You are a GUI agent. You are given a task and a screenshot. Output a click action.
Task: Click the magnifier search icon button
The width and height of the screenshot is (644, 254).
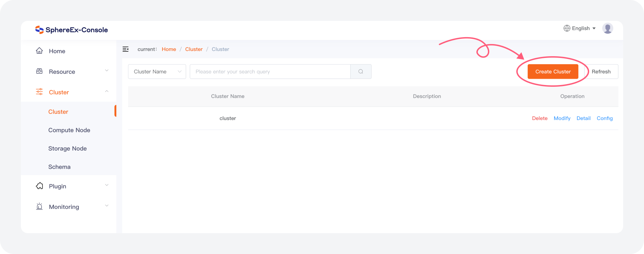[361, 71]
